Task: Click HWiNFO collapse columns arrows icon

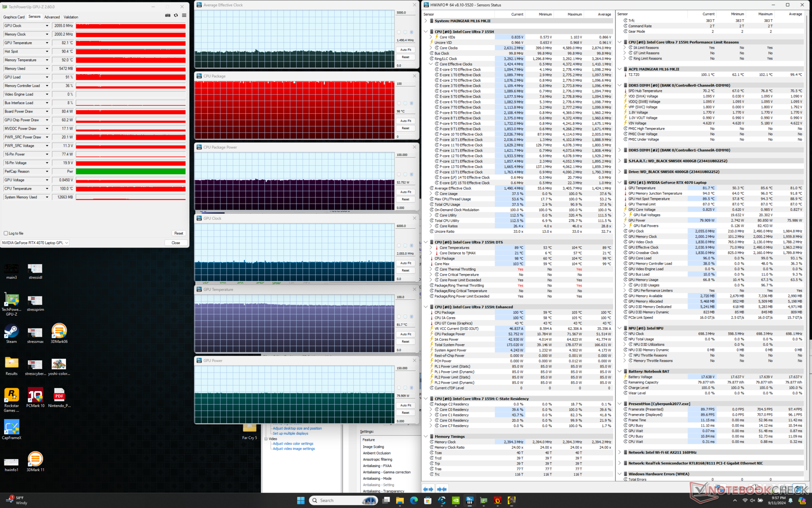Action: tap(442, 489)
